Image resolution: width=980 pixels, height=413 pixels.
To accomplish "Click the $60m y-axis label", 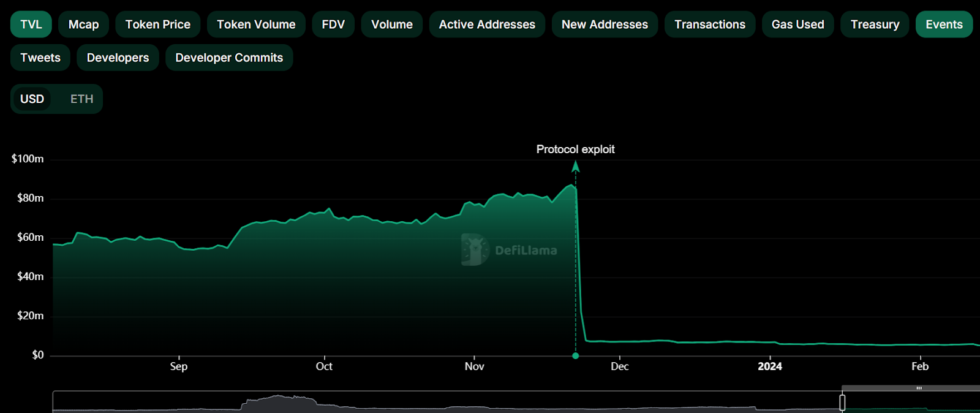I will [x=31, y=237].
